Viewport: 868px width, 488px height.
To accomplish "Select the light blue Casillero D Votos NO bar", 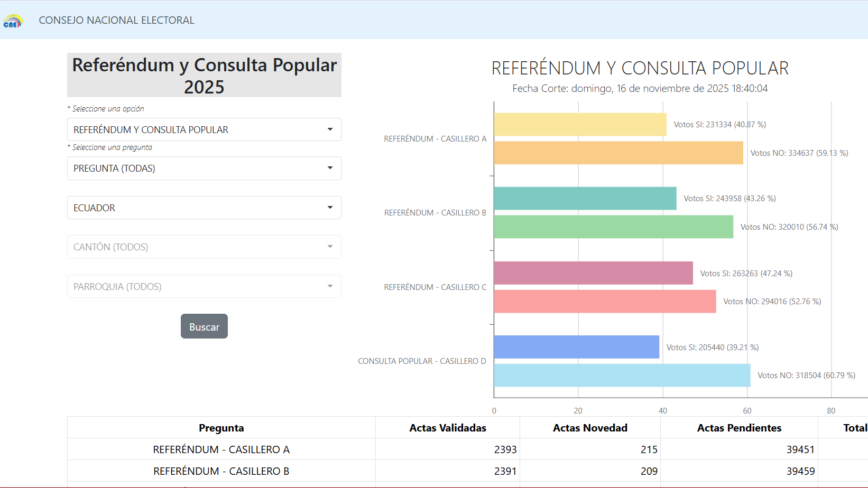I will click(x=622, y=375).
